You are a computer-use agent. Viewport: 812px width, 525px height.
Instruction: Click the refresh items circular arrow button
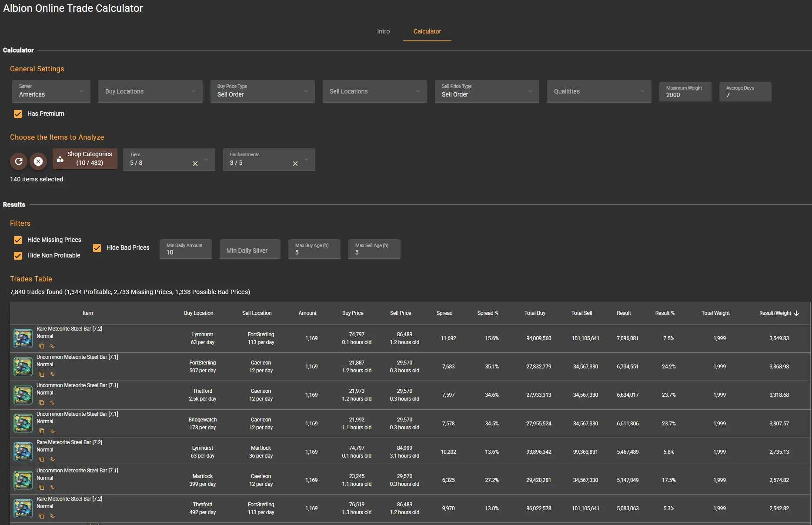click(19, 161)
